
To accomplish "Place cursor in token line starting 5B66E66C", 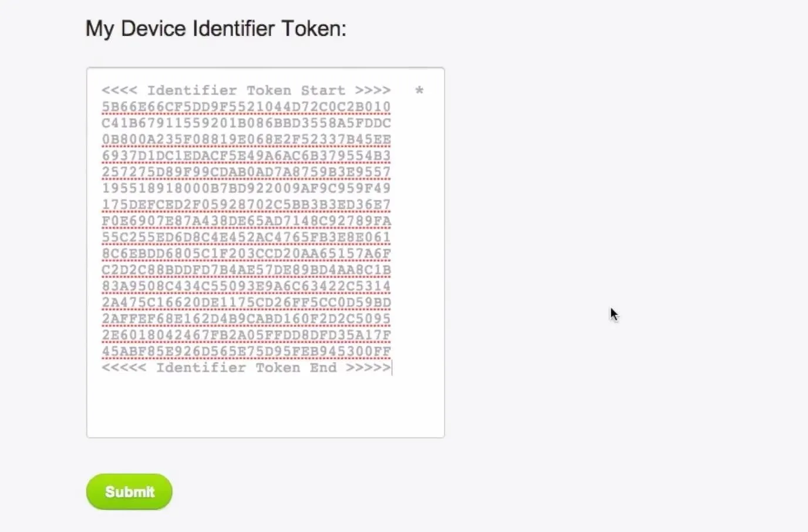I will point(246,107).
